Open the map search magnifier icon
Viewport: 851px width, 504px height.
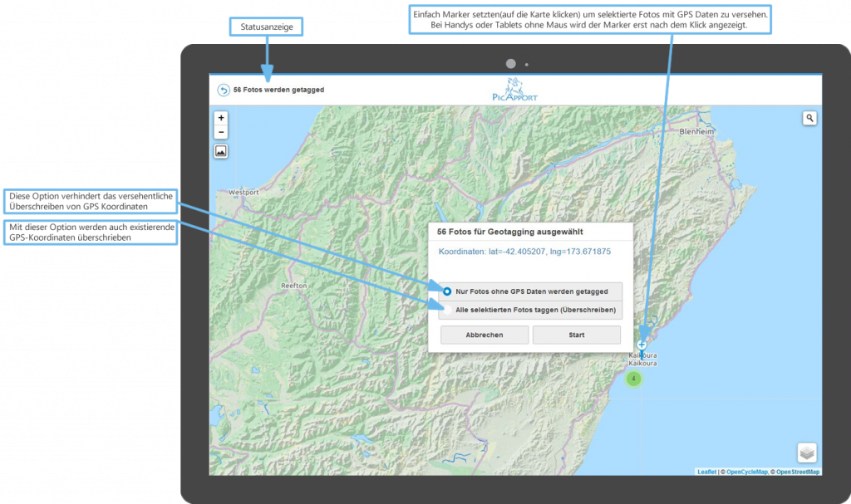(809, 119)
